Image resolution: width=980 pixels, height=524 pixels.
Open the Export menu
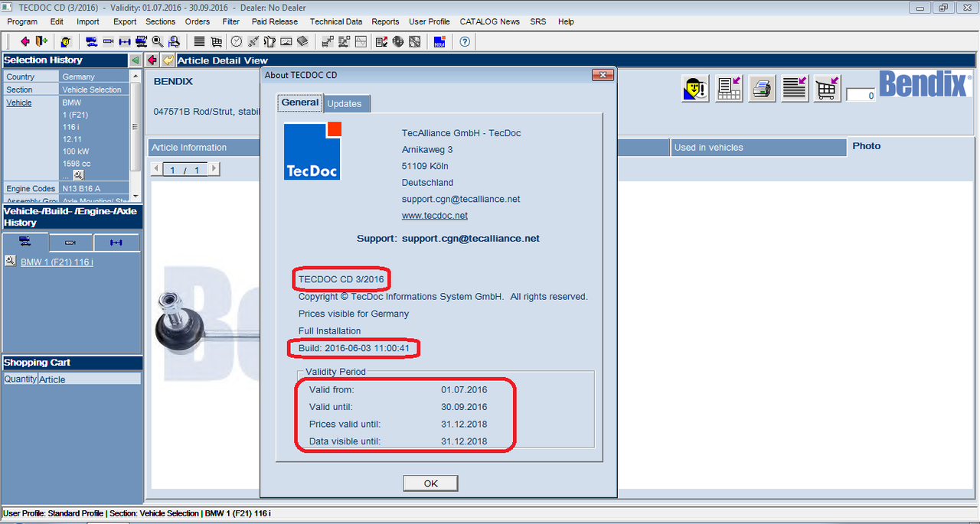(125, 21)
